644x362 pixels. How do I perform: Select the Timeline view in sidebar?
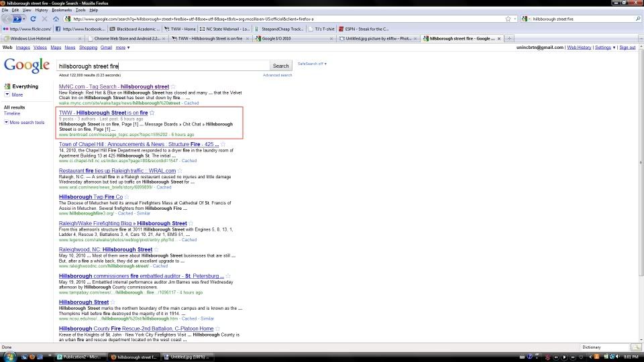12,113
